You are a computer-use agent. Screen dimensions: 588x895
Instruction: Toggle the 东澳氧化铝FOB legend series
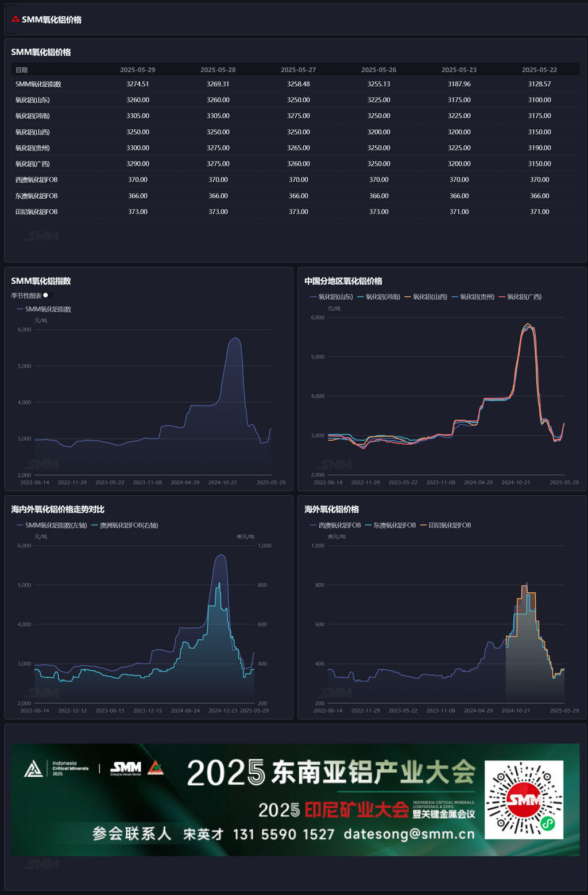click(390, 525)
